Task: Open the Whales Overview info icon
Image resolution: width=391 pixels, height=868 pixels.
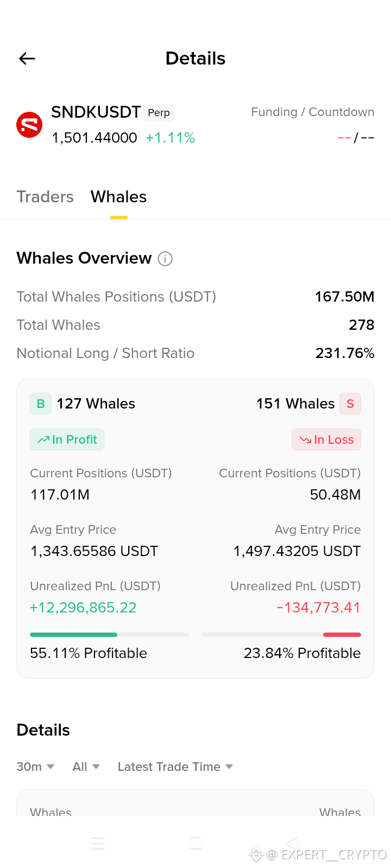Action: coord(165,259)
